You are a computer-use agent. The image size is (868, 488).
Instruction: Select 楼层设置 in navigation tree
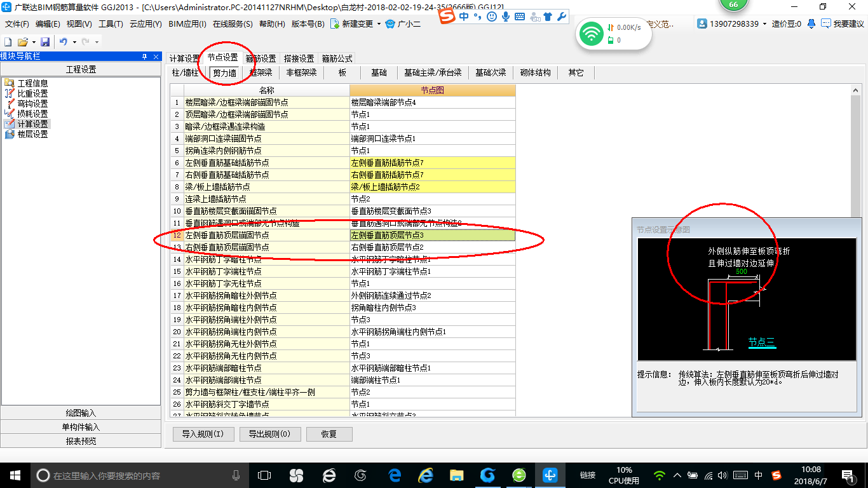32,134
